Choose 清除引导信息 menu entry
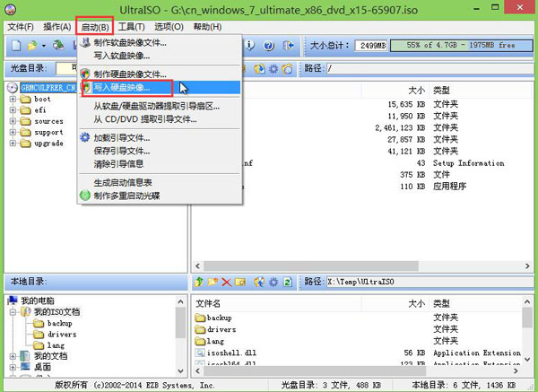 coord(160,164)
